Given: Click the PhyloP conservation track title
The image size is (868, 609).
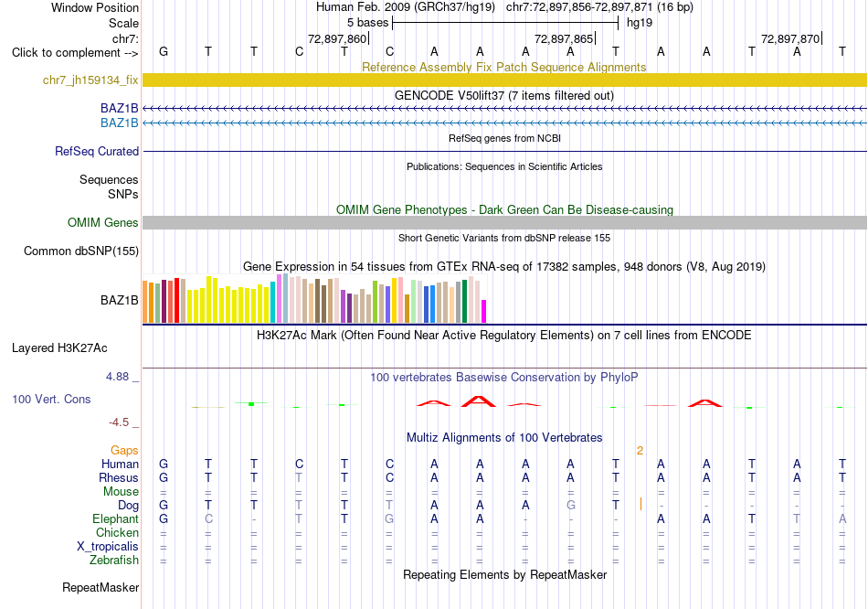Looking at the screenshot, I should point(503,378).
